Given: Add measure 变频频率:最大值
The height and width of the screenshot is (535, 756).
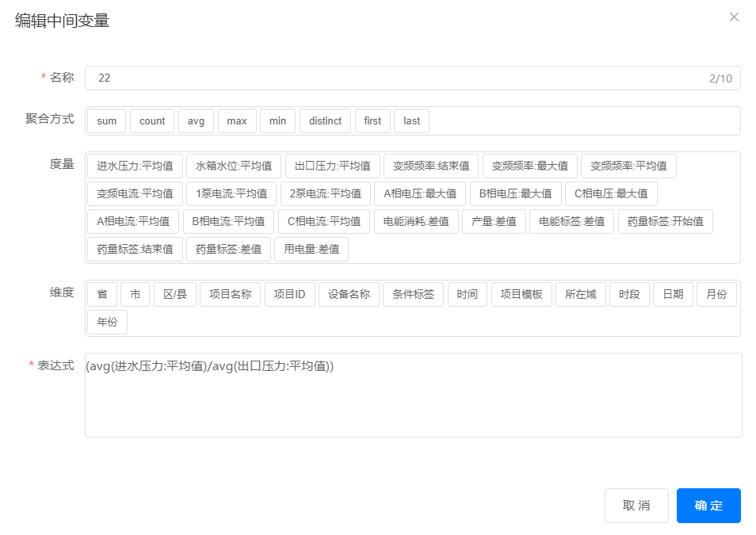Looking at the screenshot, I should 530,166.
